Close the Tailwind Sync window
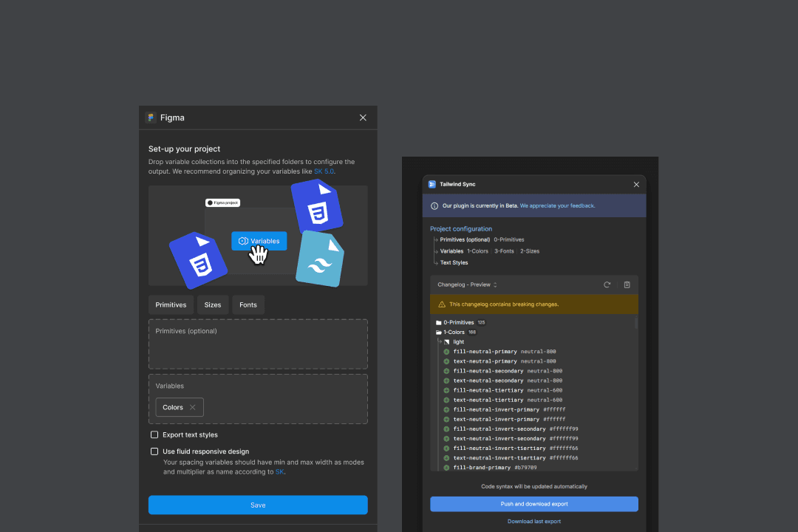 tap(636, 184)
